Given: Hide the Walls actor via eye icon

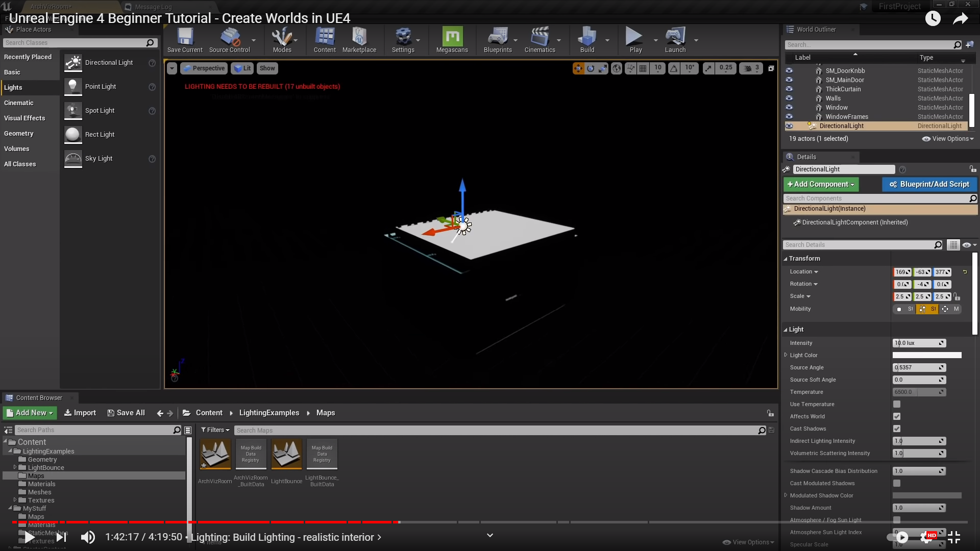Looking at the screenshot, I should (789, 98).
